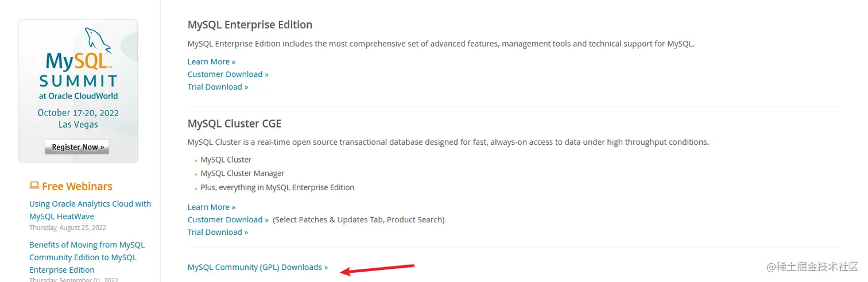
Task: Click the 'October 17-20, 2022' date in banner
Action: tap(78, 113)
